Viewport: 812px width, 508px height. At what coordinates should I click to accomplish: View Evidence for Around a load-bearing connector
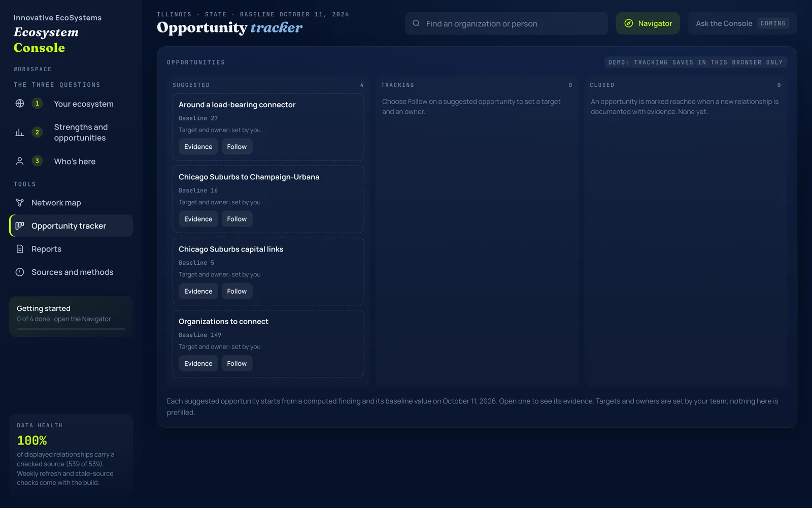tap(198, 147)
